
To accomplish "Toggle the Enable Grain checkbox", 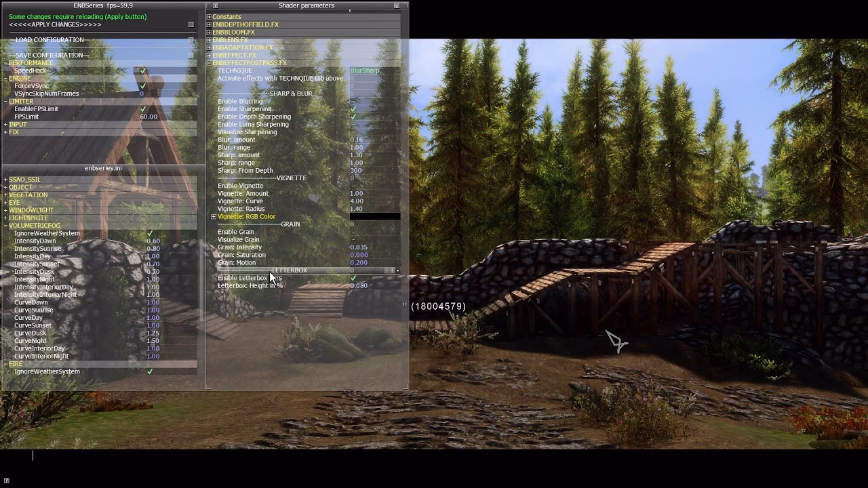I will [x=353, y=232].
